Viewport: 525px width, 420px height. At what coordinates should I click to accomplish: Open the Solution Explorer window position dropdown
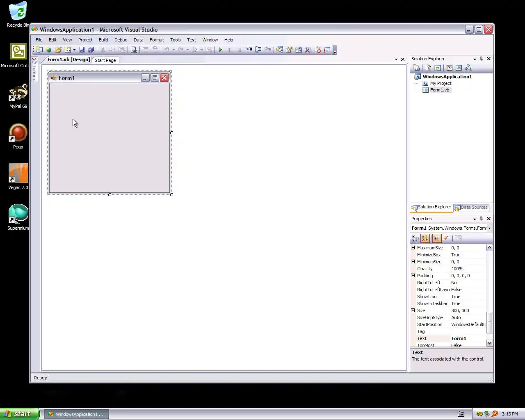pyautogui.click(x=475, y=59)
